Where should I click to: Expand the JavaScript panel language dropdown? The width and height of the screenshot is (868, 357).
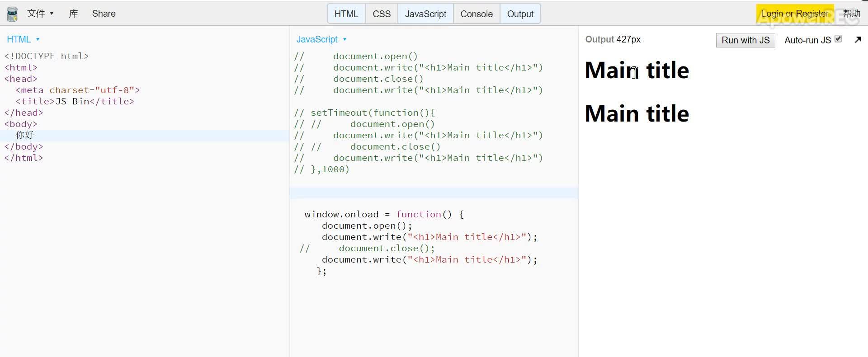pyautogui.click(x=321, y=39)
